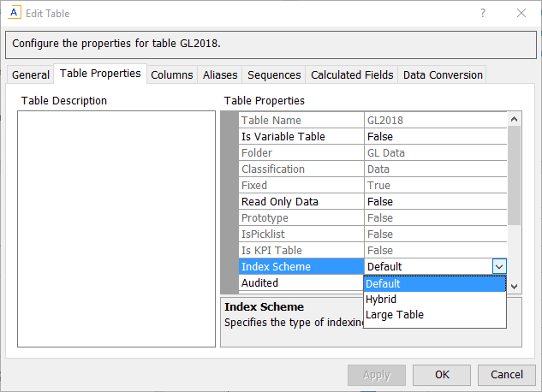Pick Default in the dropdown list
The image size is (542, 392).
(383, 284)
